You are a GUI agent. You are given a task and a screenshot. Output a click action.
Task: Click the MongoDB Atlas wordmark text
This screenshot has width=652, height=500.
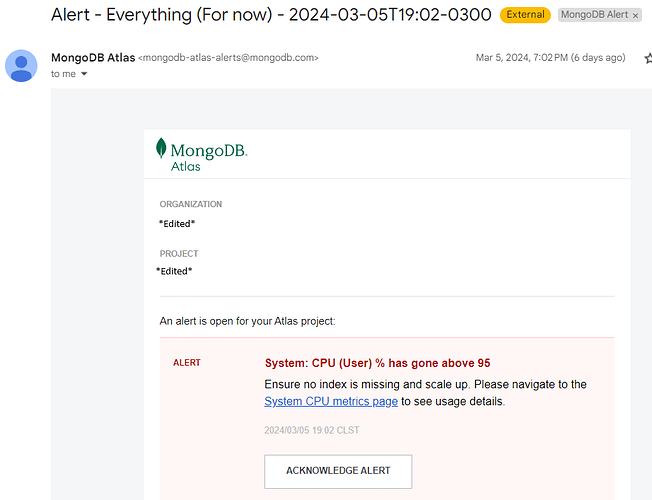point(209,157)
